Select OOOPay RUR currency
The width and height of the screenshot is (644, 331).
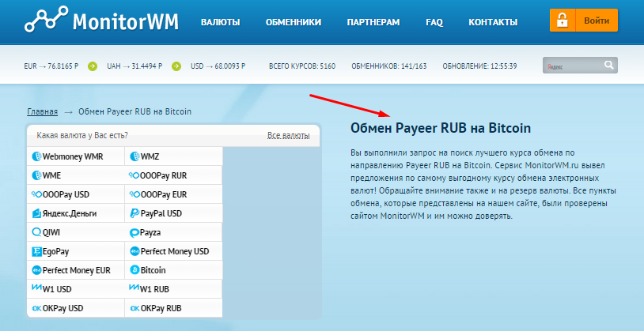click(x=173, y=175)
